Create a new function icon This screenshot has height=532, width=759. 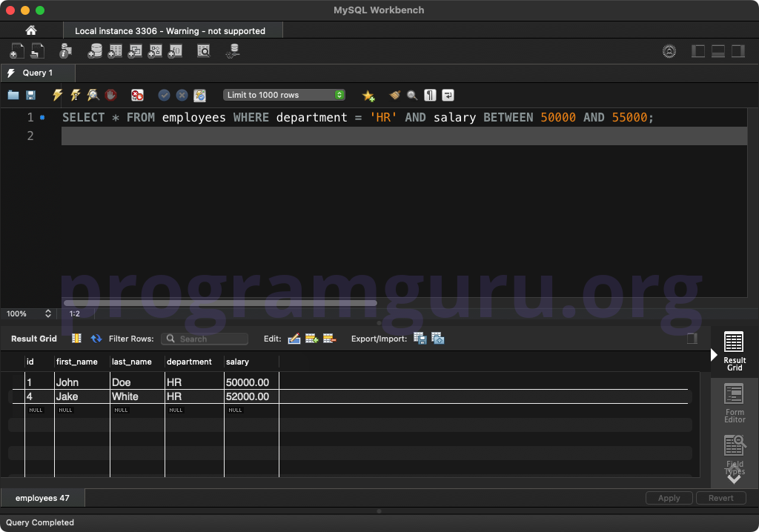(x=175, y=51)
